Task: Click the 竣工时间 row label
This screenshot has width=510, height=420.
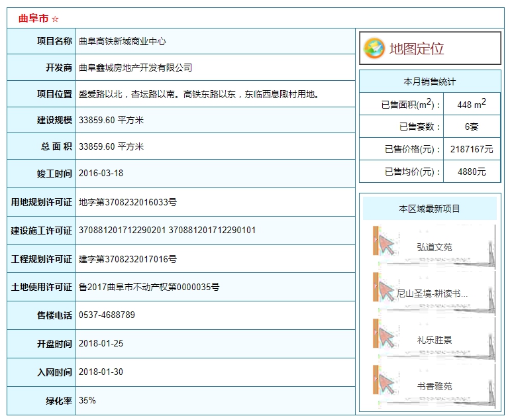Action: [x=54, y=174]
